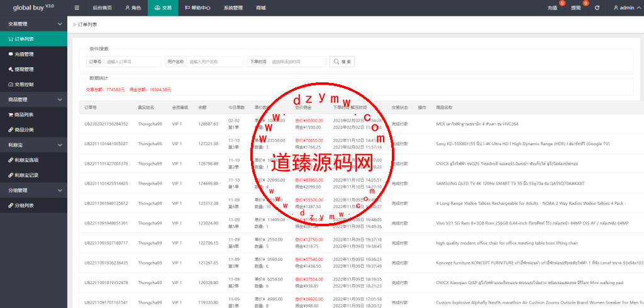Select order number UB2211091948051391
Screen dimensions: 644x308
pyautogui.click(x=106, y=223)
